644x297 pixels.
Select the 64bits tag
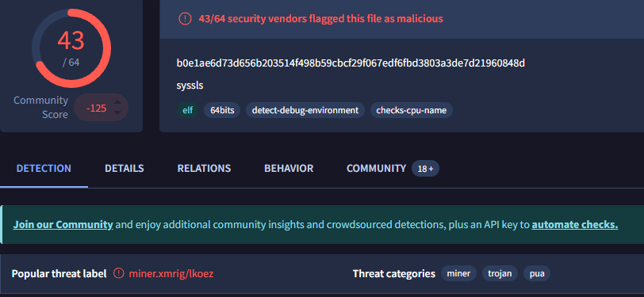point(222,110)
